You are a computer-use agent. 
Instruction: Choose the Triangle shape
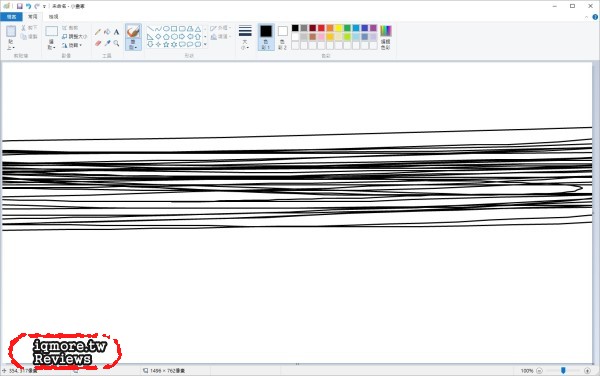[198, 29]
